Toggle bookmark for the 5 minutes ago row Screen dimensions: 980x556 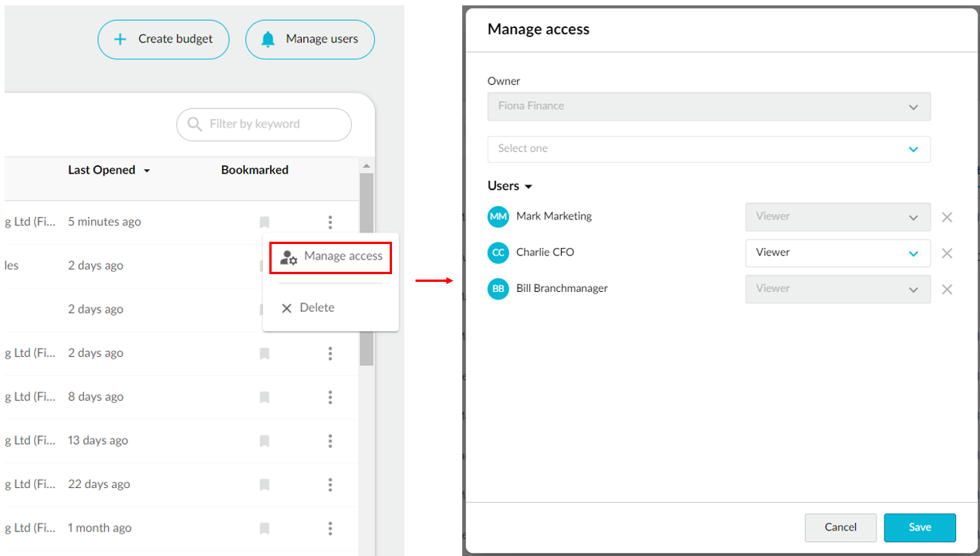pyautogui.click(x=264, y=222)
